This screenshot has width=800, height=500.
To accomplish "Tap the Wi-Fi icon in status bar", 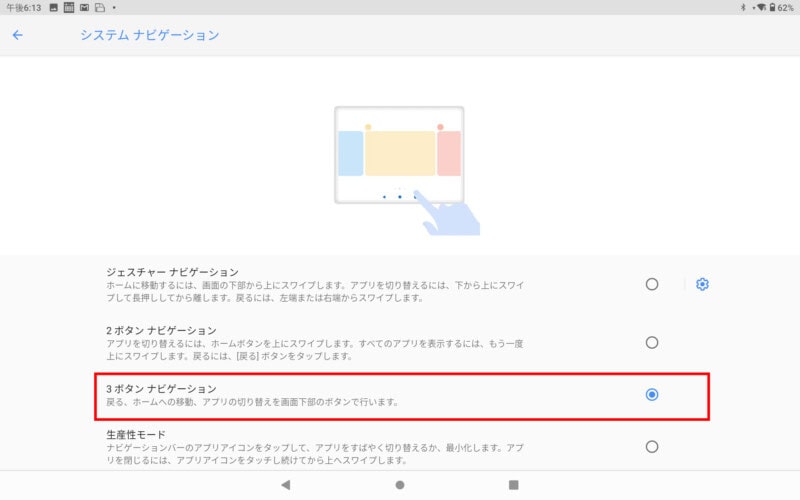I will click(x=760, y=7).
